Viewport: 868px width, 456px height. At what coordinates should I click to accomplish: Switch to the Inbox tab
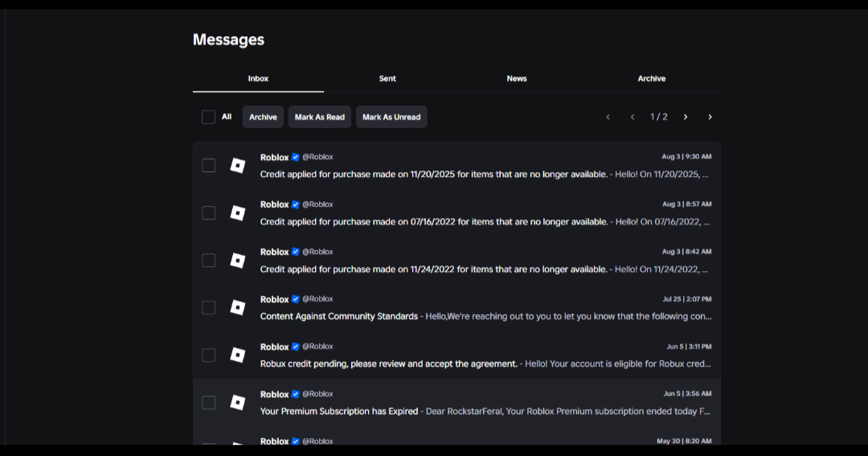pyautogui.click(x=258, y=79)
